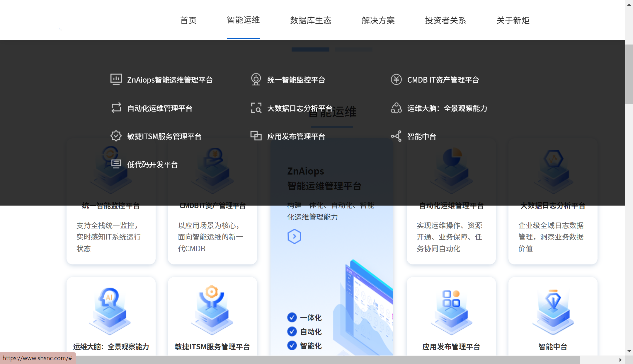Open the 解决方案 nav dropdown
The height and width of the screenshot is (364, 633).
[x=378, y=20]
